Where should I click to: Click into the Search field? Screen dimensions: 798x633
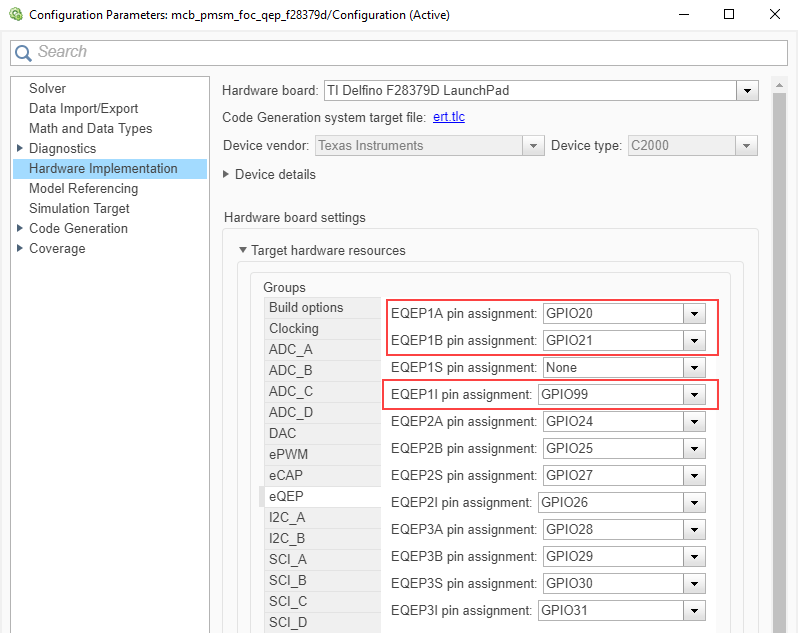400,52
